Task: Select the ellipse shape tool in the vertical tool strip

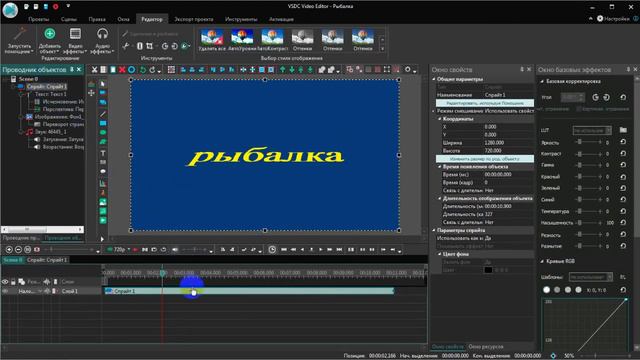Action: [x=103, y=133]
